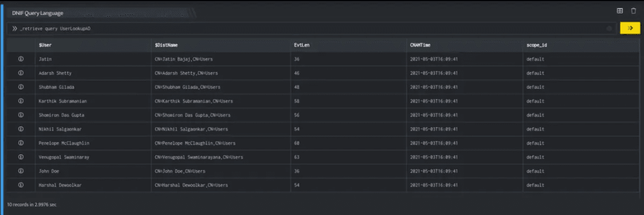Sort by the $User column header
This screenshot has height=215, width=644.
[x=45, y=45]
